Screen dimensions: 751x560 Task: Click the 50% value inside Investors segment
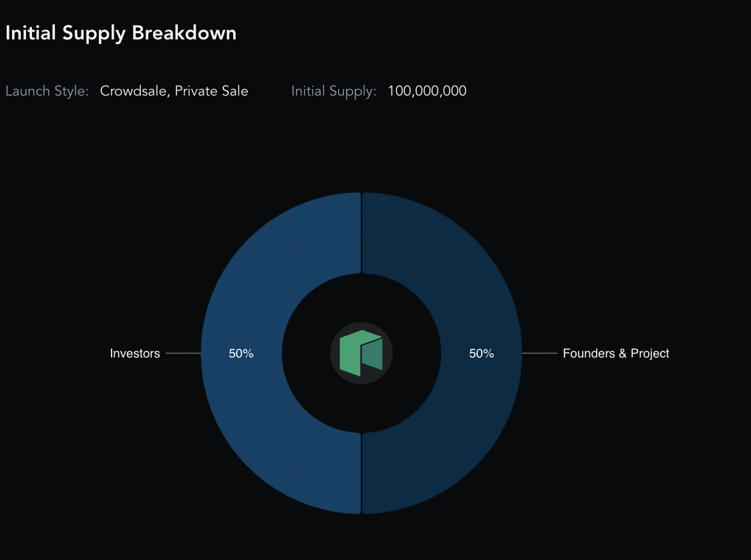(x=241, y=353)
